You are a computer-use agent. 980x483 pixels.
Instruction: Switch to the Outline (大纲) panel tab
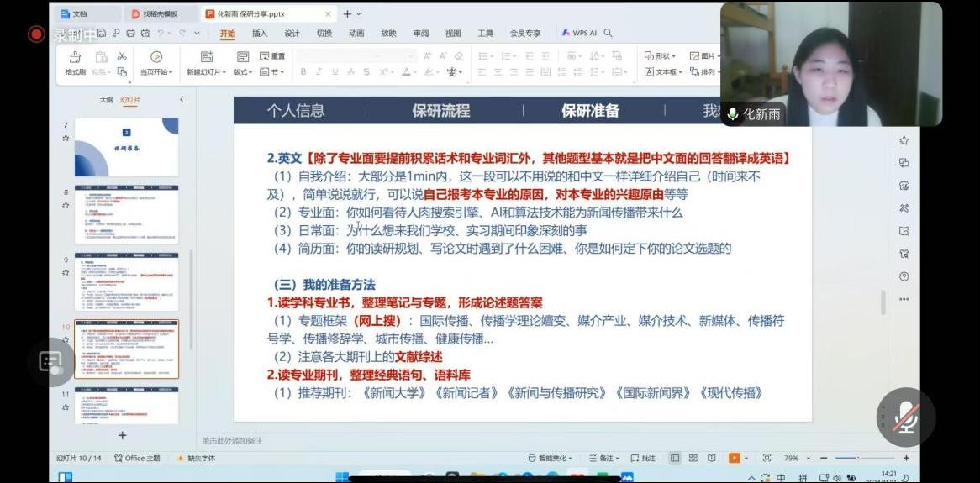click(107, 99)
